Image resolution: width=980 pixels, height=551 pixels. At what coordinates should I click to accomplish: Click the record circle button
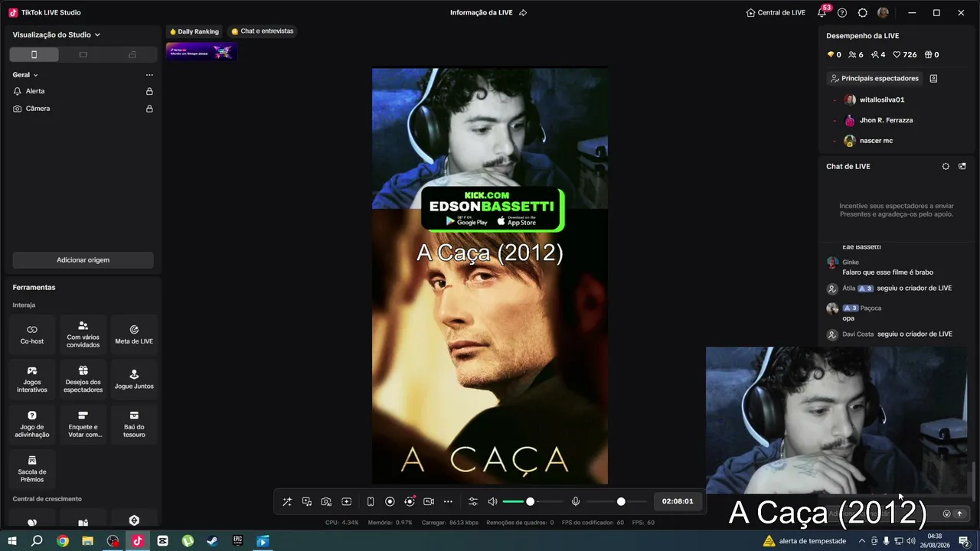pos(390,501)
